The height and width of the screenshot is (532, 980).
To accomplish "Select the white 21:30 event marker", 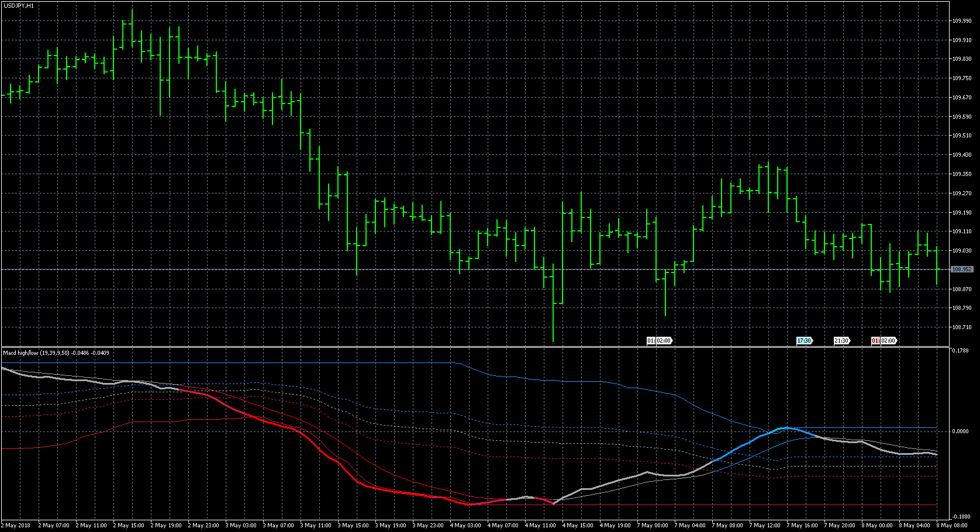I will [x=841, y=341].
